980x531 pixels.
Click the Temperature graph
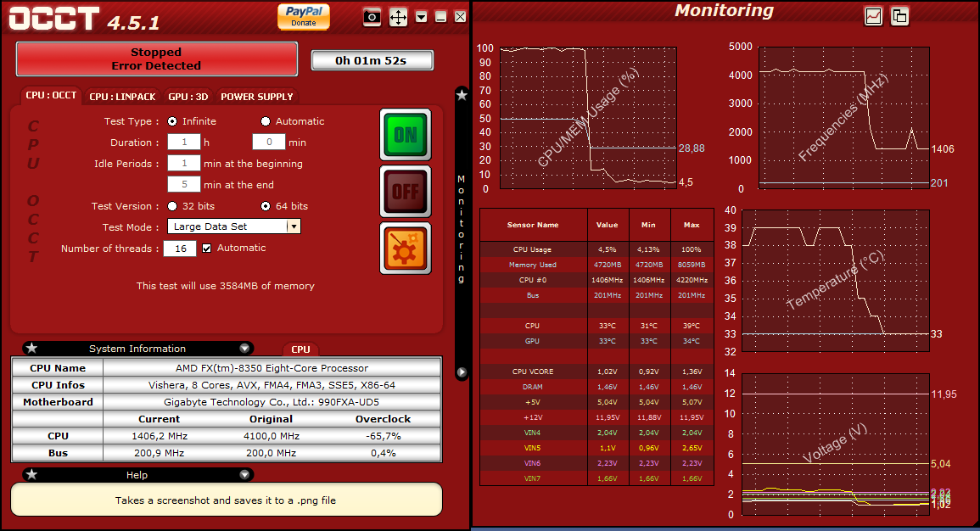835,281
